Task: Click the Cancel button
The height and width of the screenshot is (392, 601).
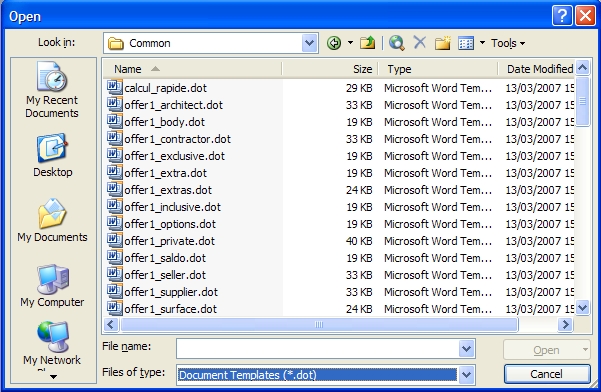Action: point(547,374)
